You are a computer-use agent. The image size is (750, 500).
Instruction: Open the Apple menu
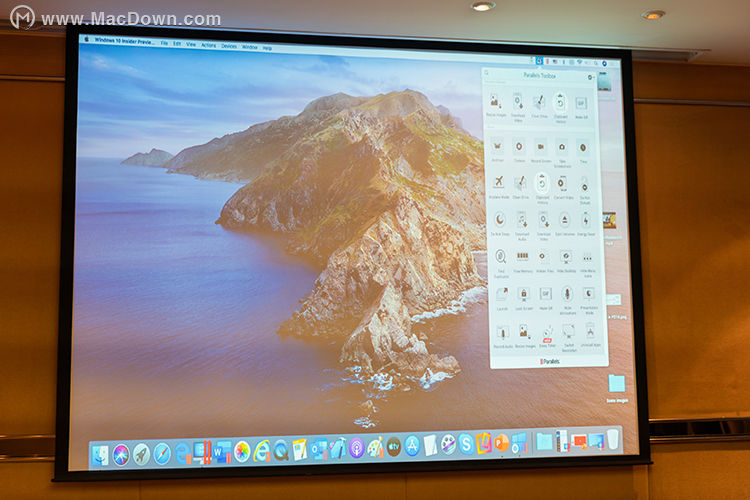click(87, 39)
